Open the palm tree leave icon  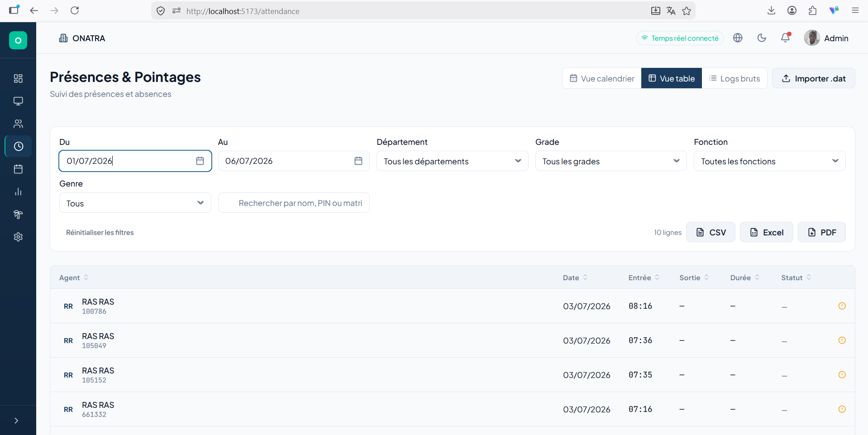18,214
